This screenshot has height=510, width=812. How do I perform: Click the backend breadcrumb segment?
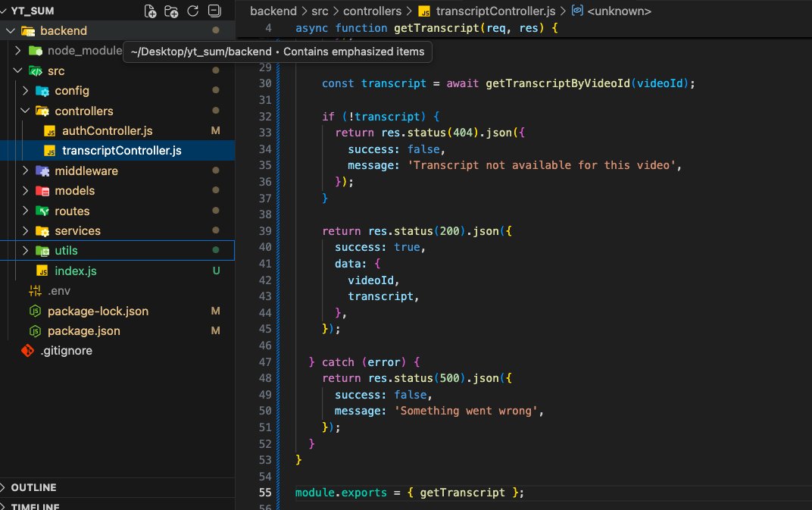[273, 11]
